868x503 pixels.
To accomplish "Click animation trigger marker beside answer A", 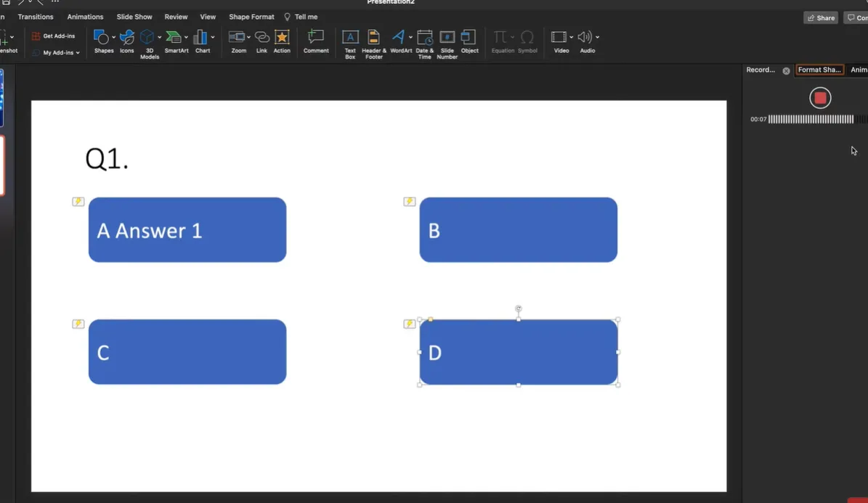I will point(78,202).
